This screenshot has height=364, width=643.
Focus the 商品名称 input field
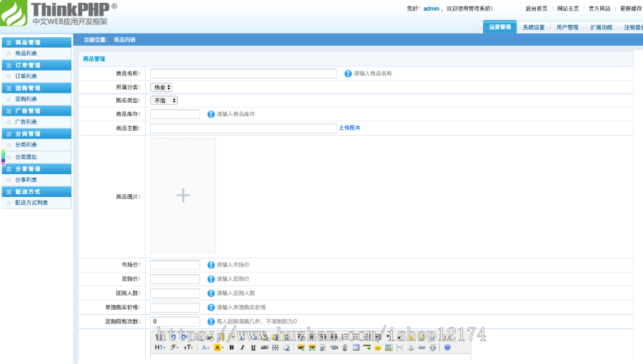244,74
